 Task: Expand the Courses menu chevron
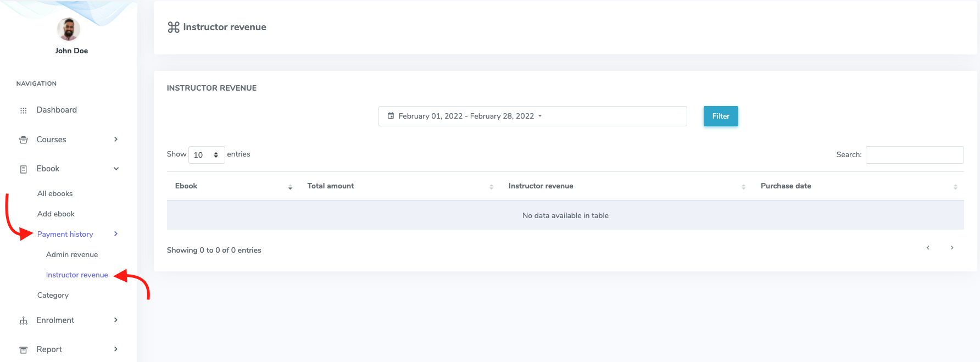click(116, 140)
